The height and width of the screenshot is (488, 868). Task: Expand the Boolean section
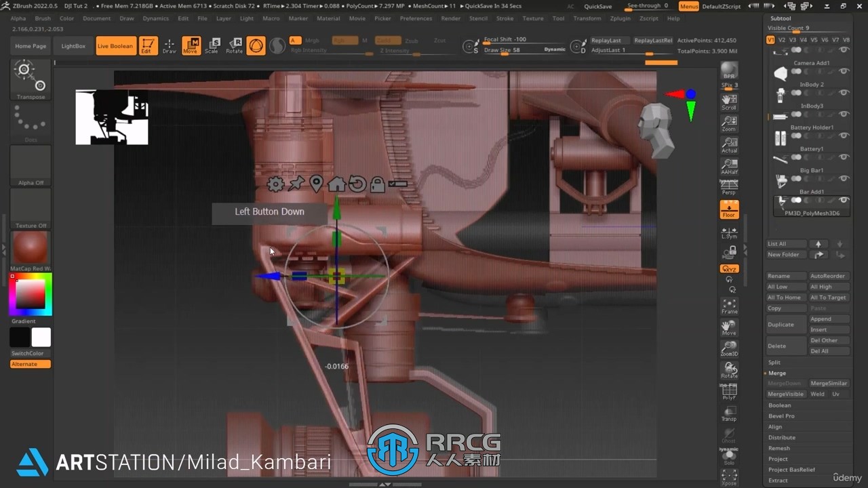779,405
